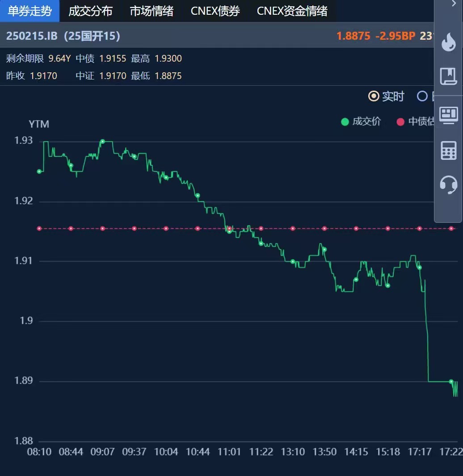The image size is (463, 476).
Task: Select the unselected radio button beside 实时
Action: click(x=422, y=96)
